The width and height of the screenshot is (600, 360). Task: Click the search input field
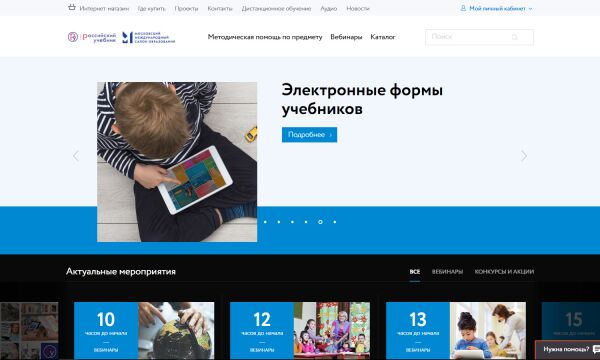[x=479, y=37]
